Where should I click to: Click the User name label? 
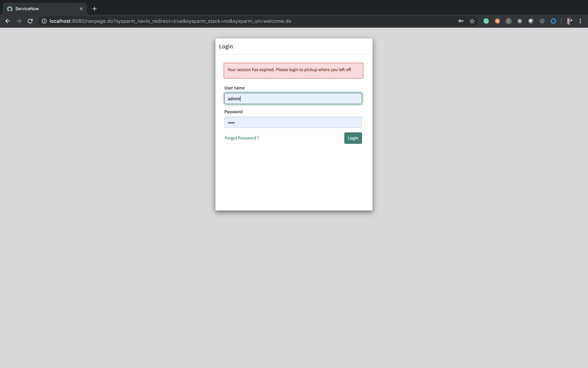pos(234,88)
